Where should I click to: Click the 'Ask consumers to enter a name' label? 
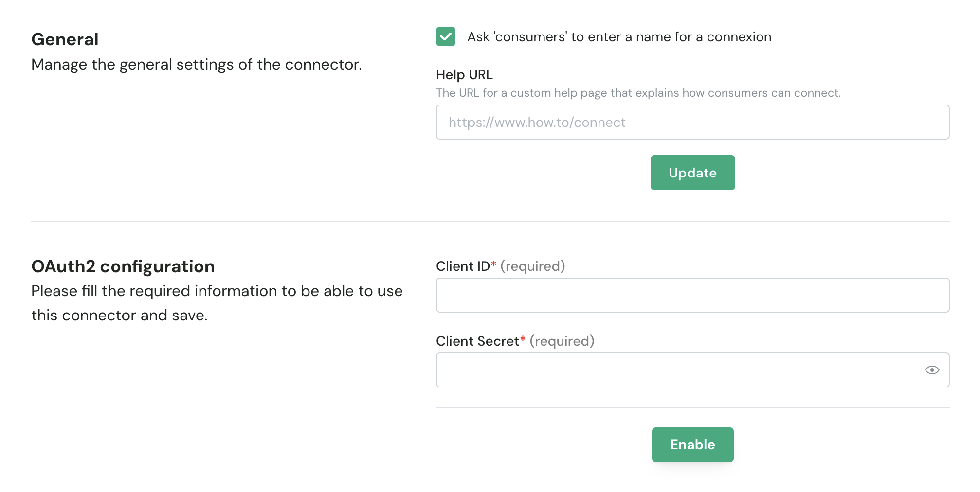[x=619, y=37]
